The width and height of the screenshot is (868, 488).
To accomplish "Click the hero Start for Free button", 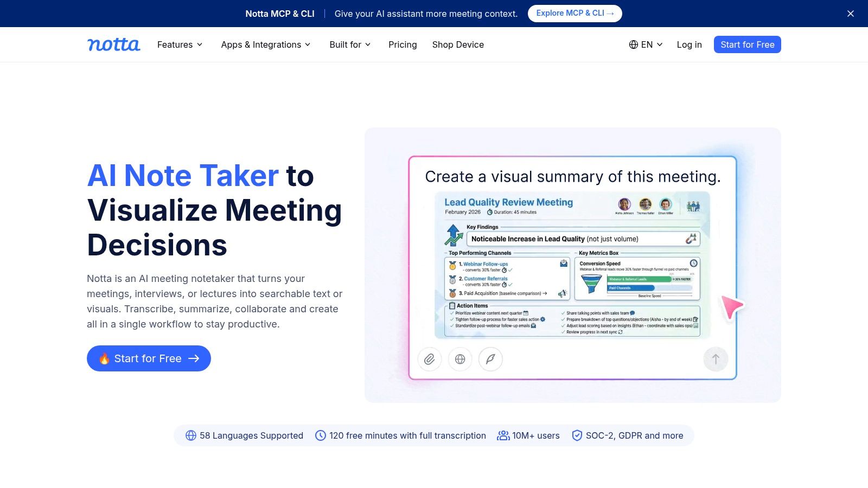I will [x=149, y=358].
